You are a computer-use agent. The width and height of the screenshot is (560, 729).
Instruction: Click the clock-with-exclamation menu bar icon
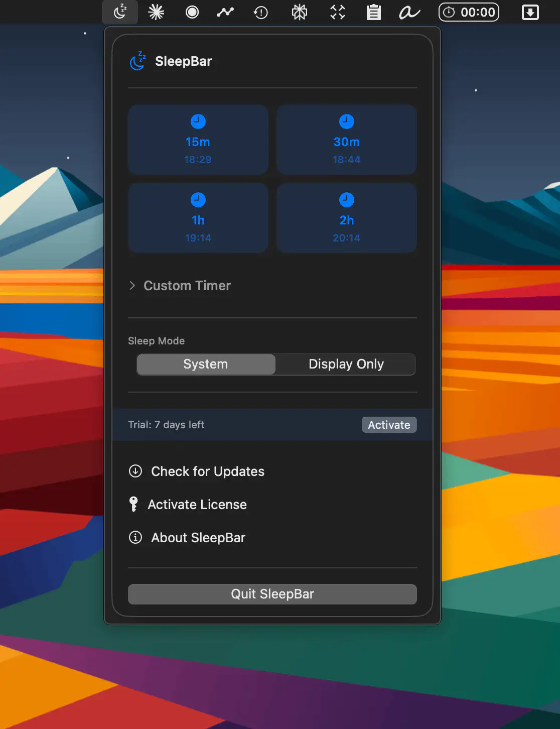click(x=260, y=12)
